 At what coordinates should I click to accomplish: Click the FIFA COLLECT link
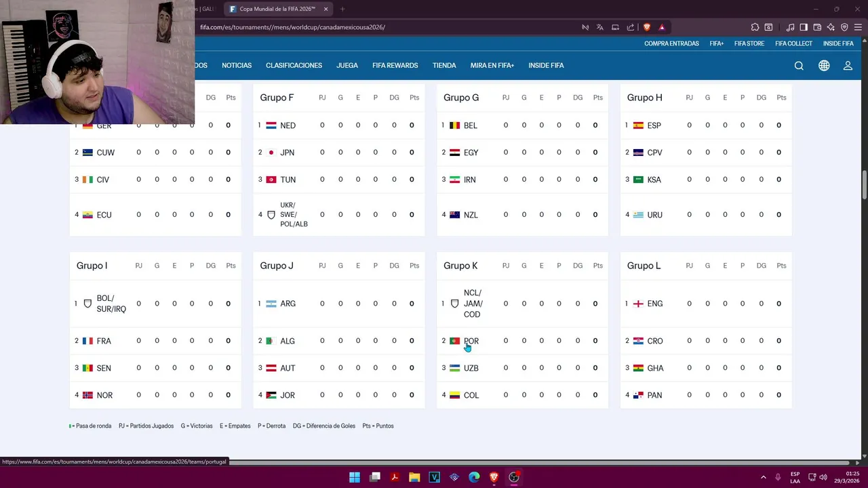click(793, 43)
